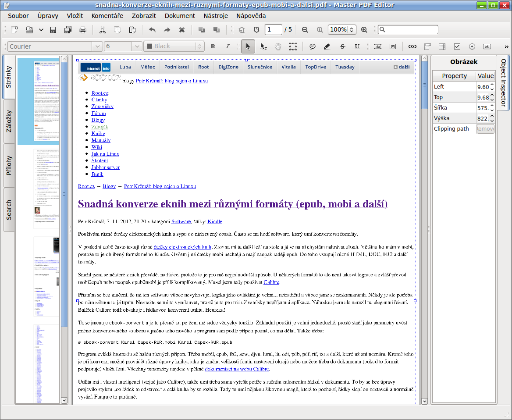
Task: Open the Dokument menu
Action: 180,16
